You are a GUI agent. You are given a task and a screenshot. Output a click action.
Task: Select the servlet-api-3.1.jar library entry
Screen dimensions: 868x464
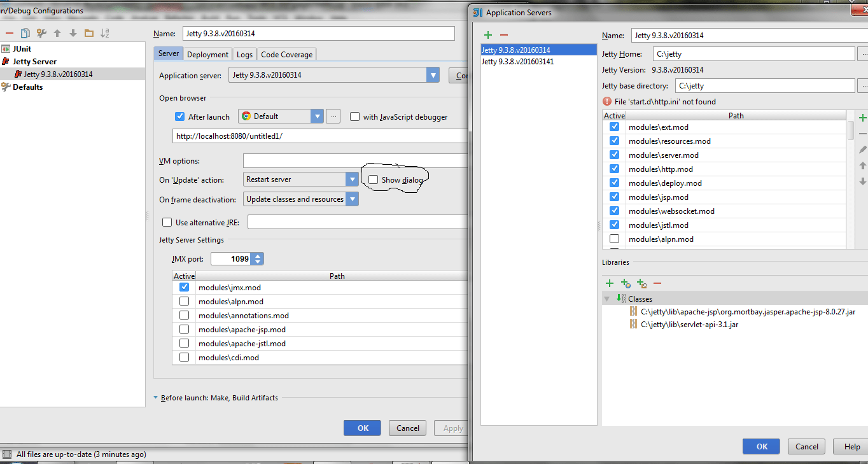[x=690, y=324]
